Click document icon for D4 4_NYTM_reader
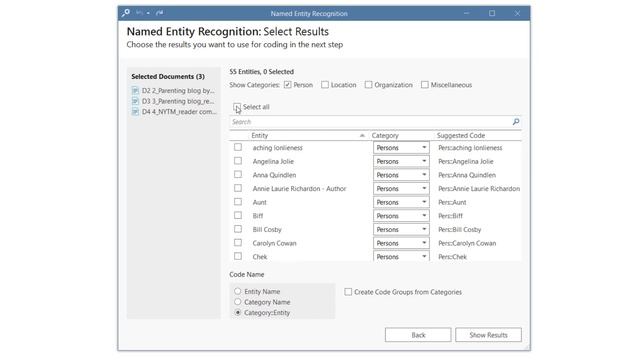Screen dimensions: 640x360 tap(136, 112)
